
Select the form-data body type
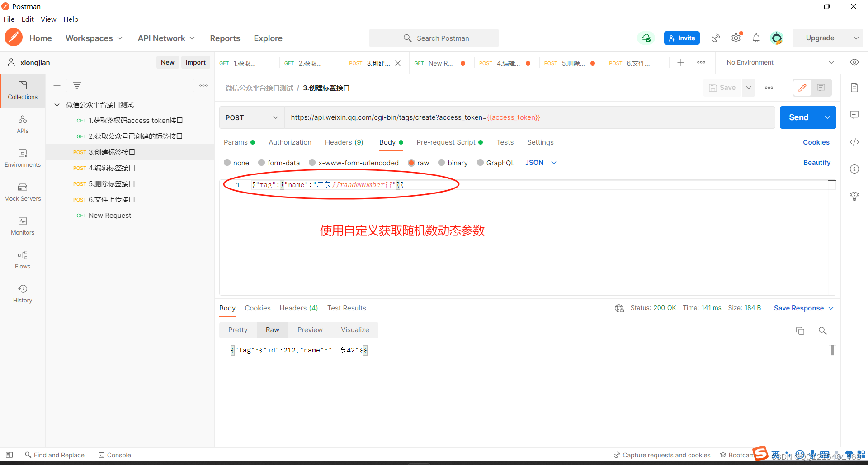pyautogui.click(x=261, y=163)
